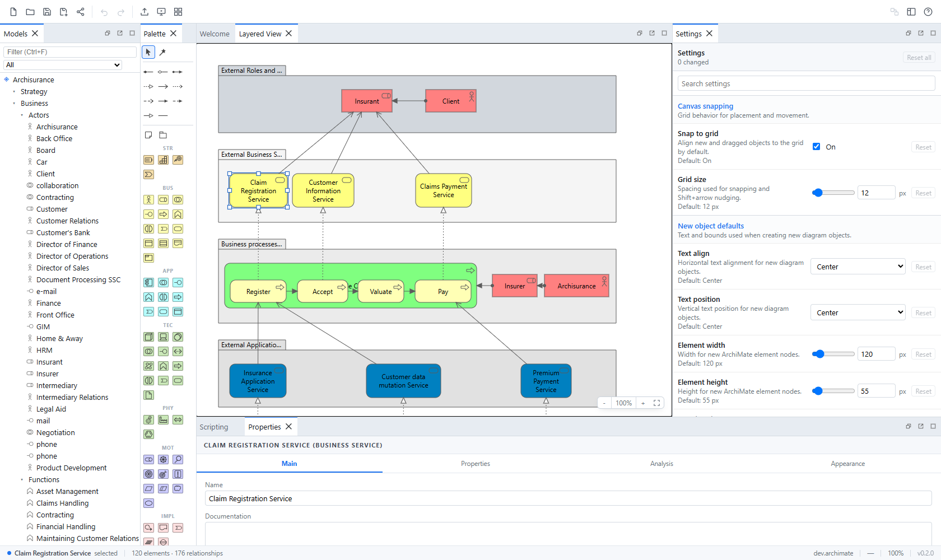Create a new model file
The height and width of the screenshot is (560, 941).
coord(13,12)
